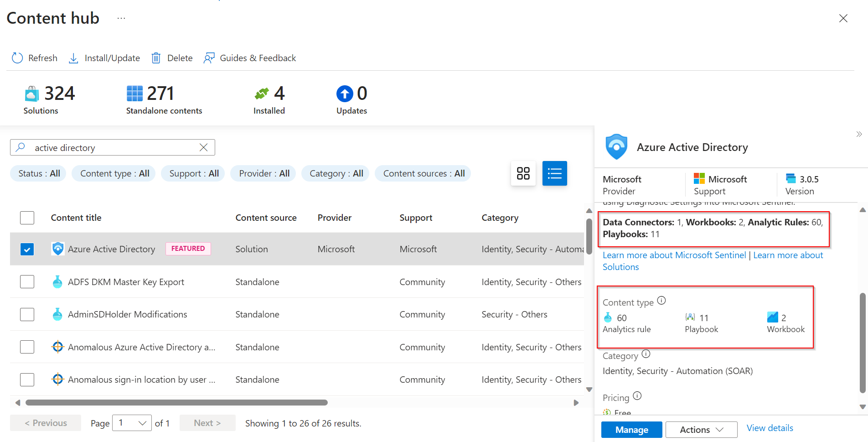The width and height of the screenshot is (868, 442).
Task: Click the AdminSDHolder Modifications flask icon
Action: (x=57, y=314)
